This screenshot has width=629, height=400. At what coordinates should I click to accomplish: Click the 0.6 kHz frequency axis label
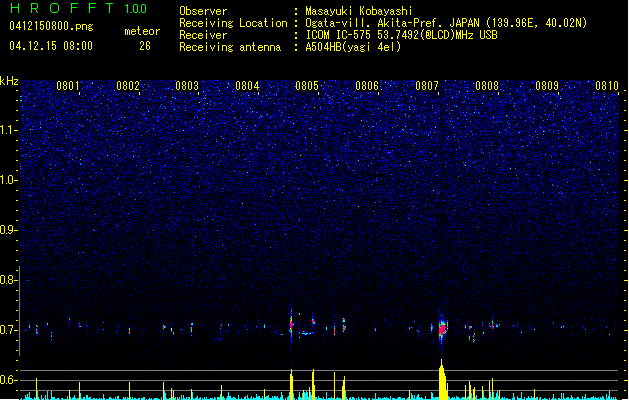pyautogui.click(x=9, y=380)
